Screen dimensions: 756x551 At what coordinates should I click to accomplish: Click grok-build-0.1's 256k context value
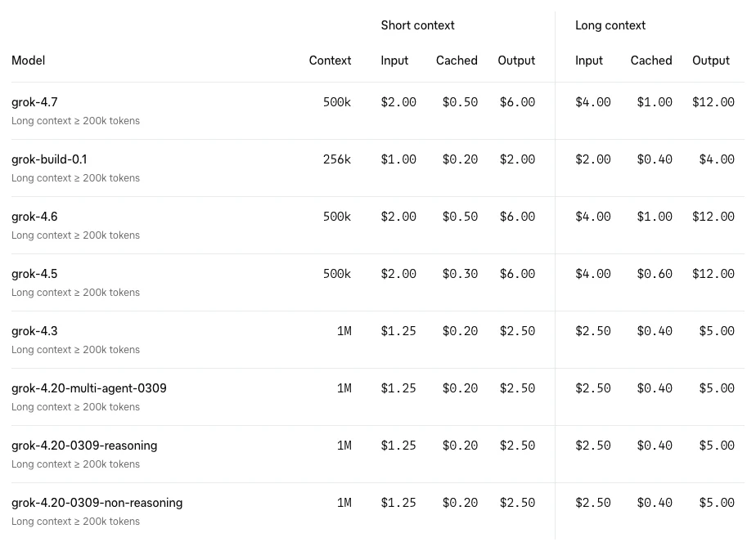(337, 159)
